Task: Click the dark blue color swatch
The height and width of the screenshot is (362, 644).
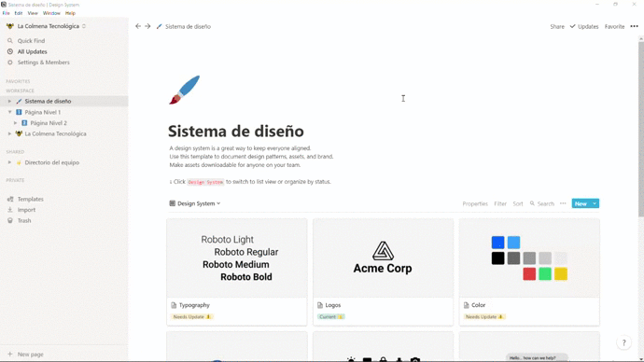Action: [x=497, y=243]
